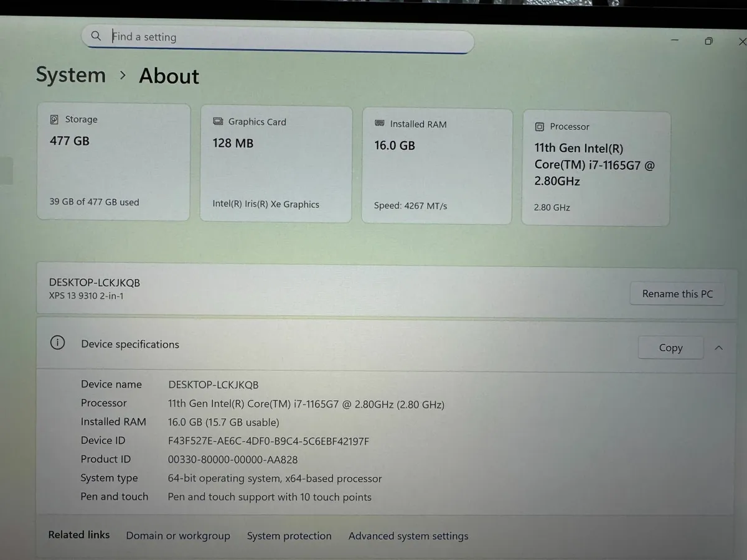Select the Processor summary card
The image size is (747, 560).
(x=595, y=167)
